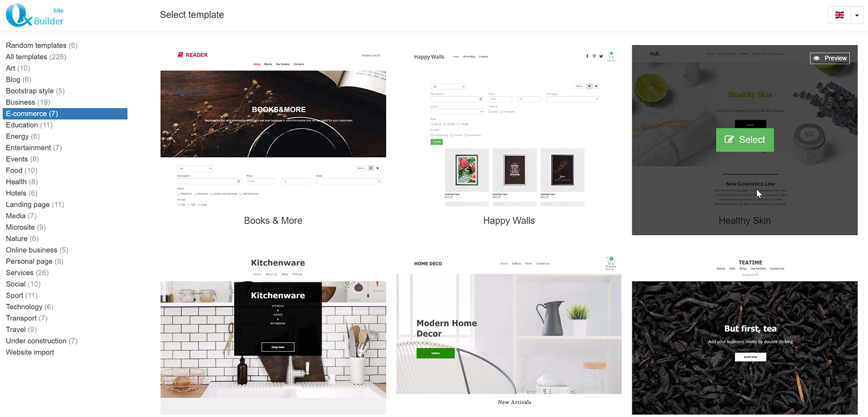Image resolution: width=868 pixels, height=417 pixels.
Task: Click the Happy Walls template title
Action: point(509,221)
